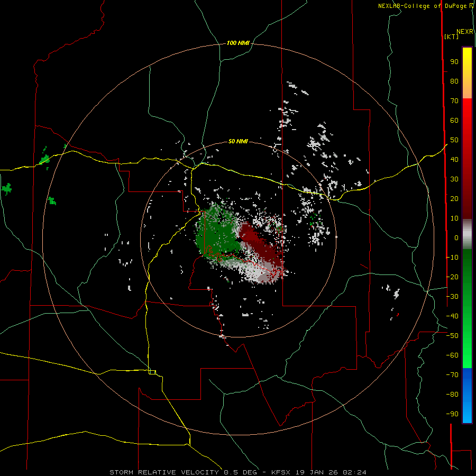476x476 pixels.
Task: Click the "80" value on velocity scale
Action: pyautogui.click(x=454, y=81)
